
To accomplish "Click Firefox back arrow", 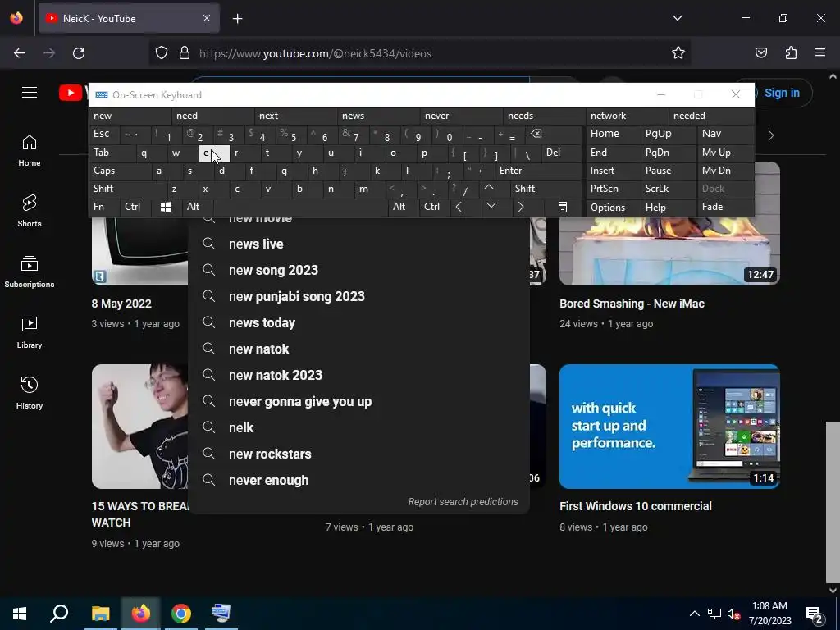I will coord(20,53).
